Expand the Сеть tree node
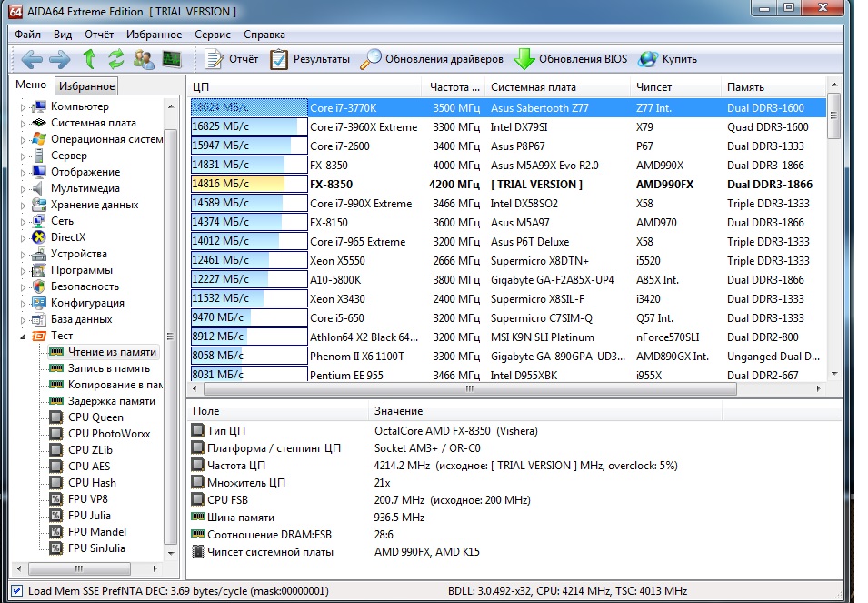Viewport: 868px width, 603px height. point(23,222)
